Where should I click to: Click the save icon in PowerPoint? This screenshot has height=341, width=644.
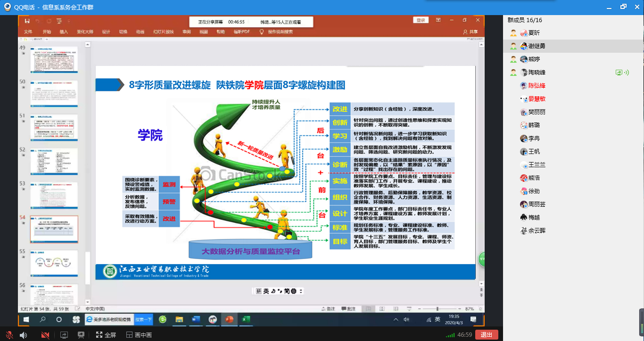27,21
